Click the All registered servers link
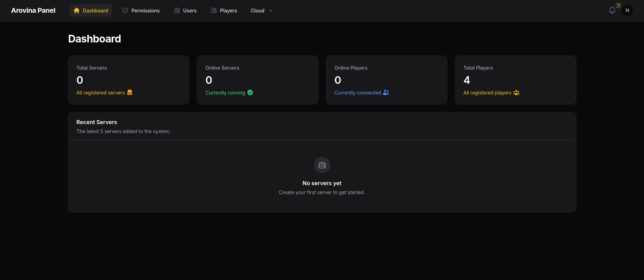The width and height of the screenshot is (644, 280). coord(100,93)
